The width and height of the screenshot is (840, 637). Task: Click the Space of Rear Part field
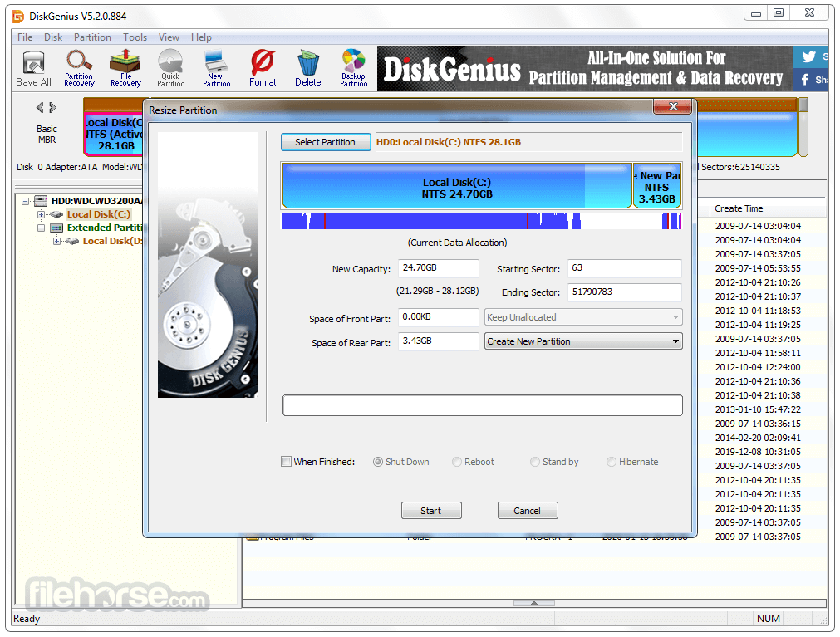click(x=438, y=341)
